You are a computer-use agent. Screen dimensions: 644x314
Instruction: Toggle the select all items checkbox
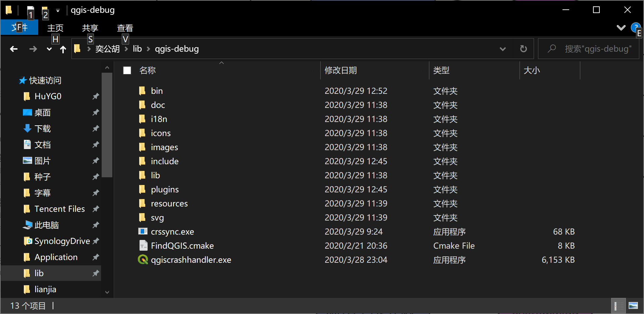[127, 70]
